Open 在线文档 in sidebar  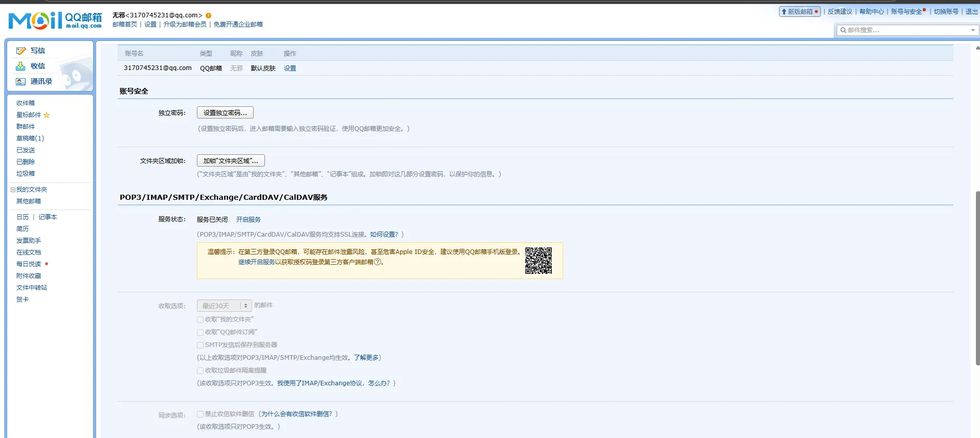click(29, 252)
